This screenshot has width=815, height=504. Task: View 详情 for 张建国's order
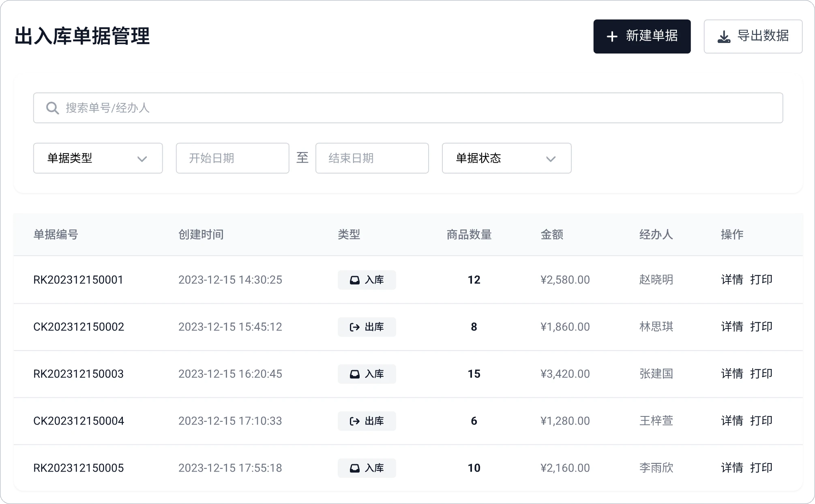click(x=732, y=374)
